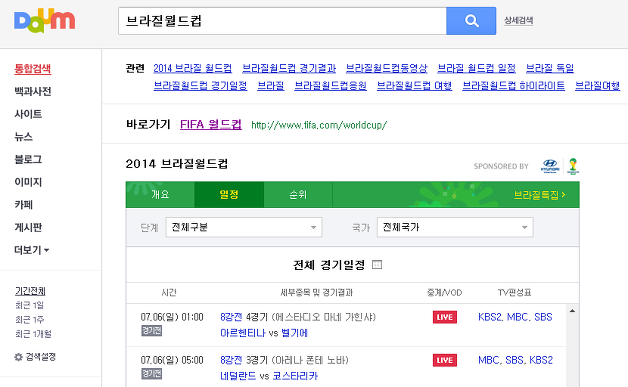Expand the 더보기 menu in sidebar
The width and height of the screenshot is (628, 387).
pos(32,250)
